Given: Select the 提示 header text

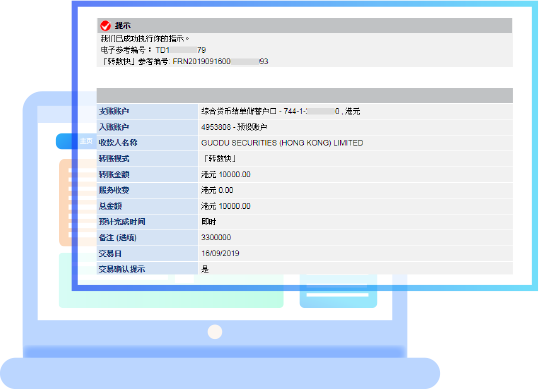Looking at the screenshot, I should pyautogui.click(x=123, y=26).
